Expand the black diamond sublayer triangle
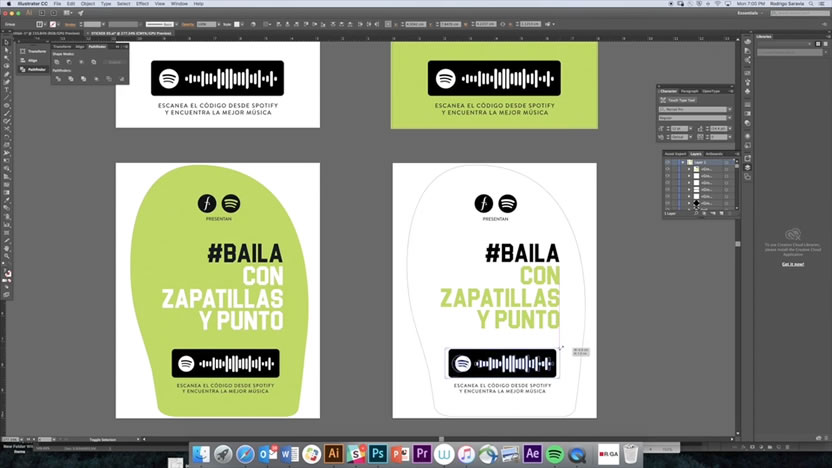The height and width of the screenshot is (468, 832). pyautogui.click(x=689, y=203)
